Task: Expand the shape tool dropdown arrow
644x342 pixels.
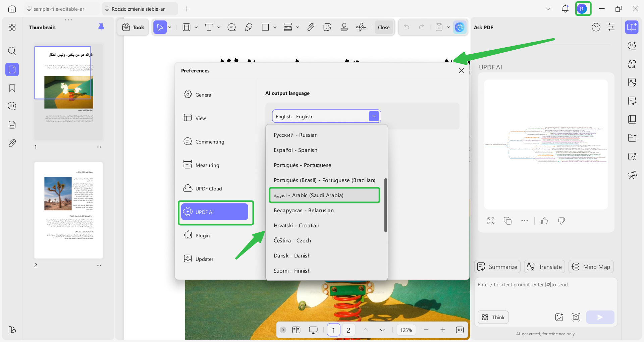Action: [x=275, y=27]
